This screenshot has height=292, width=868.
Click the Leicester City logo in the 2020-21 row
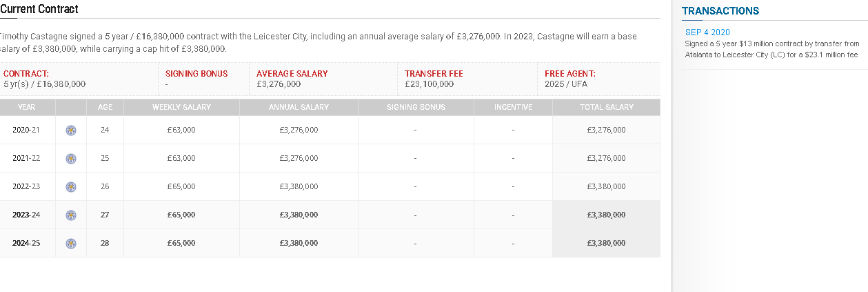[x=71, y=130]
